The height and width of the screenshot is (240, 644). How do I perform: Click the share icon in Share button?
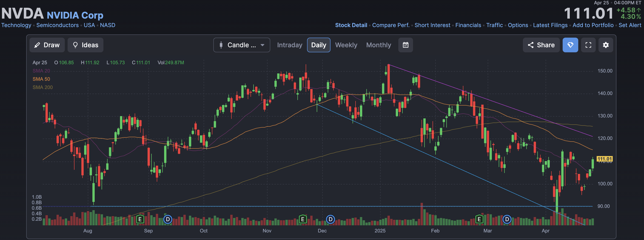[530, 45]
